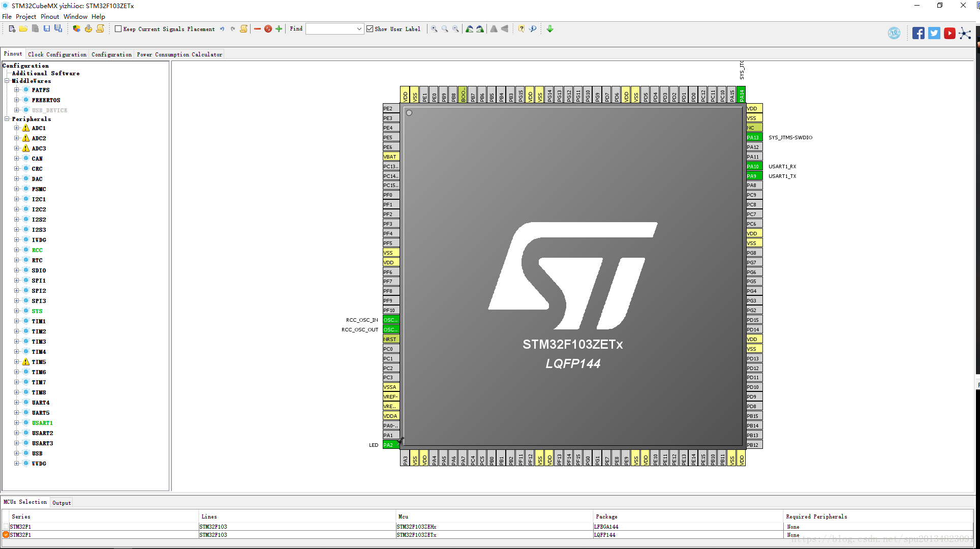Open the Project menu
Image resolution: width=980 pixels, height=549 pixels.
[x=26, y=16]
